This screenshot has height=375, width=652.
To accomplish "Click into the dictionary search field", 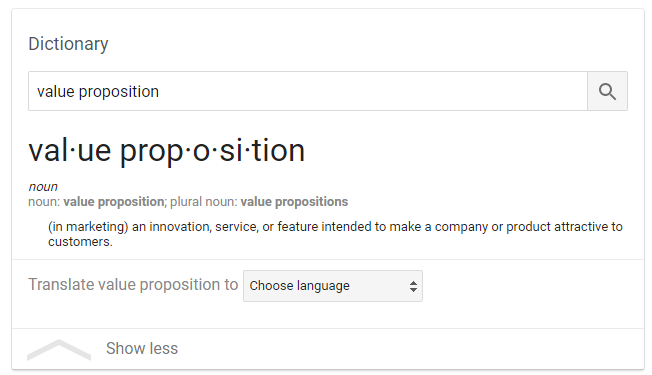I will 308,91.
